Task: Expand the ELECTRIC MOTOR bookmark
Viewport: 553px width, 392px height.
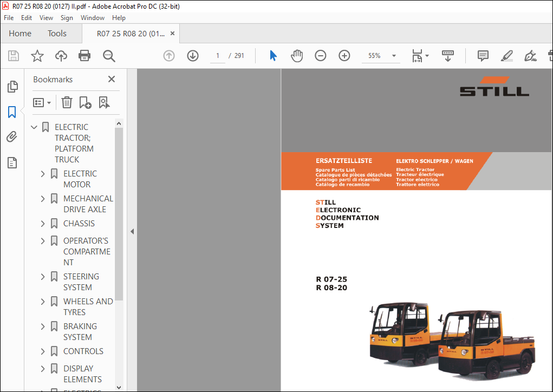Action: (43, 174)
